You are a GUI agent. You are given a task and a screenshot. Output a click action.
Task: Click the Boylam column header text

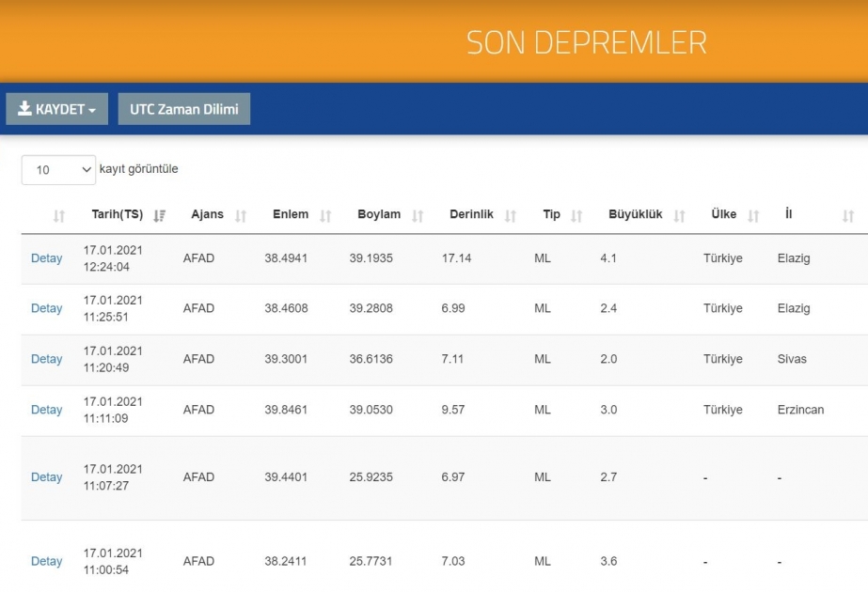pos(379,214)
